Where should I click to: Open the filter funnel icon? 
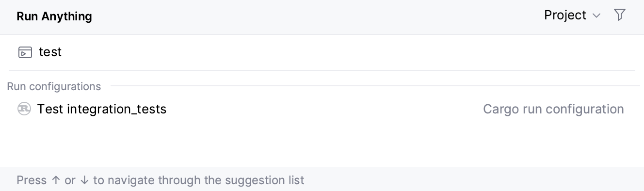coord(619,15)
